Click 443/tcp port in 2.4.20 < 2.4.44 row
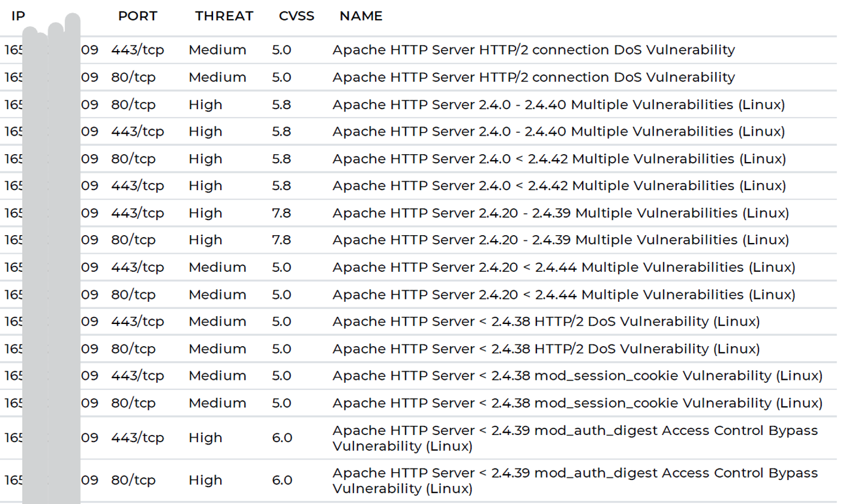The height and width of the screenshot is (504, 849). (x=137, y=268)
